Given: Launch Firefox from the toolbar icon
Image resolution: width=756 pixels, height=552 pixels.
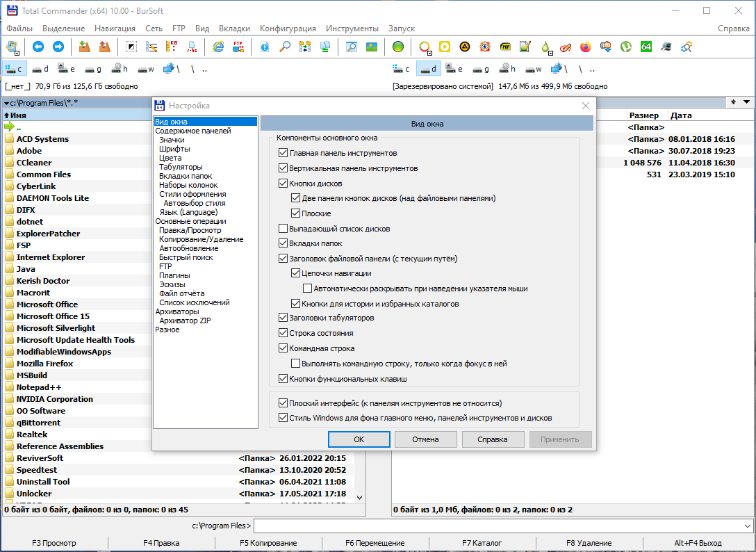Looking at the screenshot, I should coord(585,47).
